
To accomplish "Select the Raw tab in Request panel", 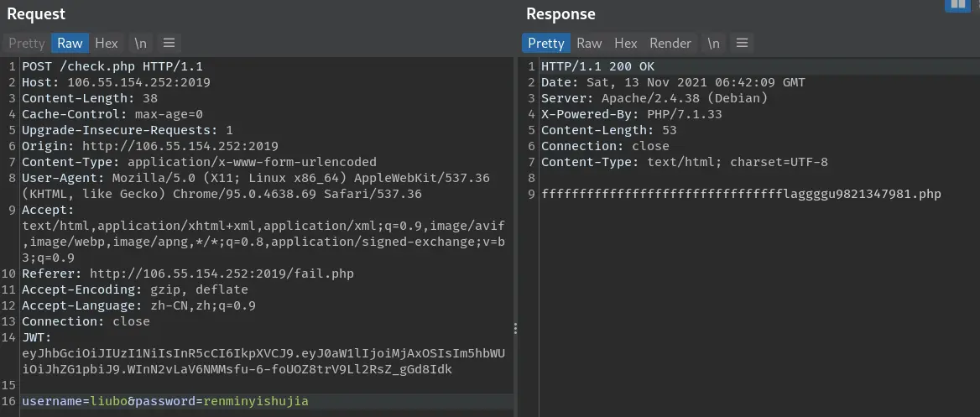I will pyautogui.click(x=70, y=43).
